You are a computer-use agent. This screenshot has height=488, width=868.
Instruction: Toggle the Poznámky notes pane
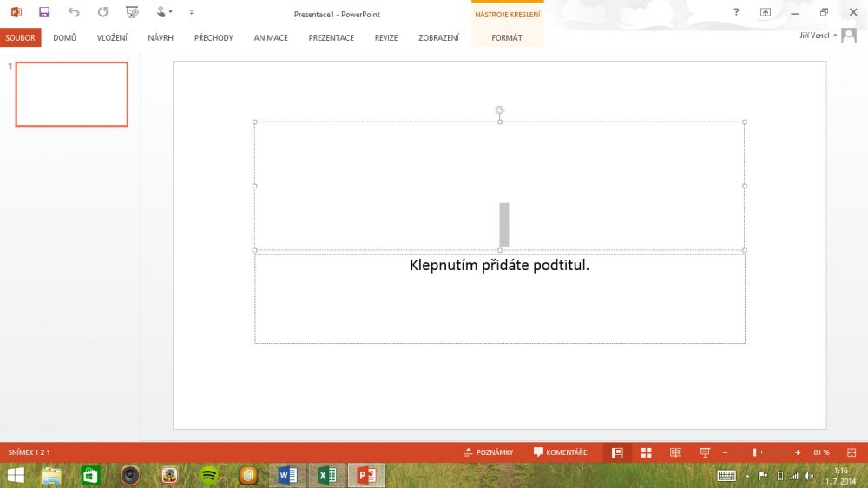(490, 452)
